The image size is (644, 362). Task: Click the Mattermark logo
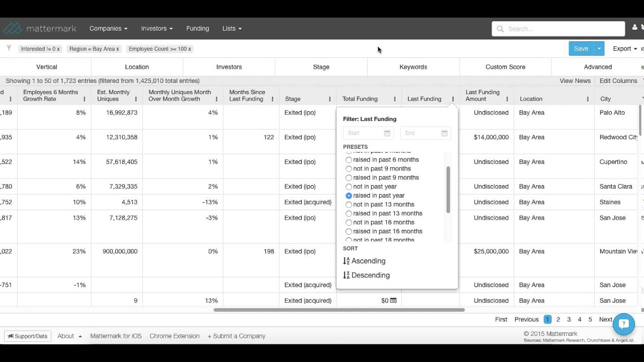(x=40, y=29)
